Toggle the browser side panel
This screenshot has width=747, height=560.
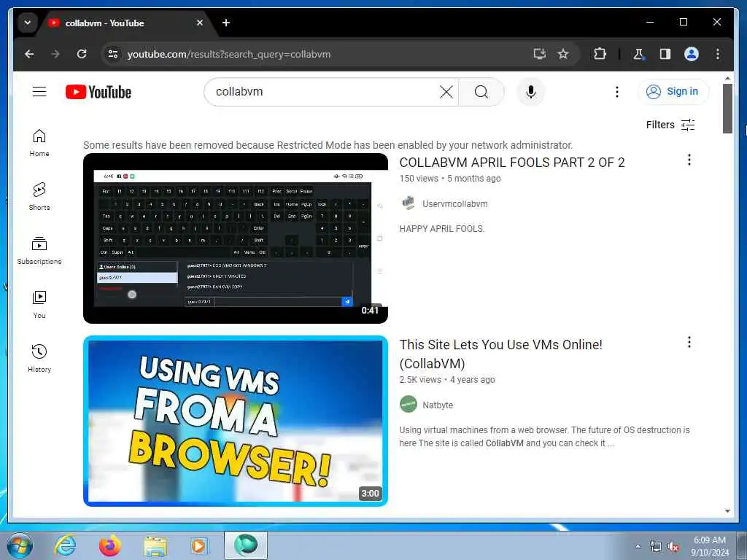tap(665, 54)
